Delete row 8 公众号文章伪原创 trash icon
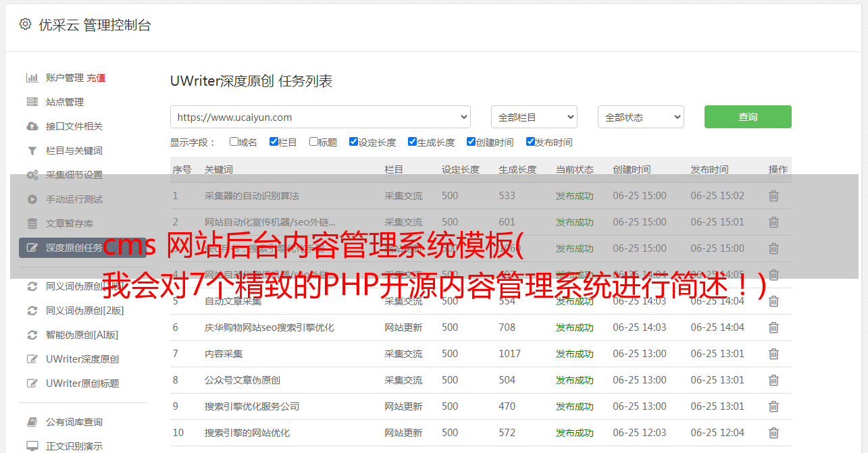868x453 pixels. pyautogui.click(x=773, y=380)
